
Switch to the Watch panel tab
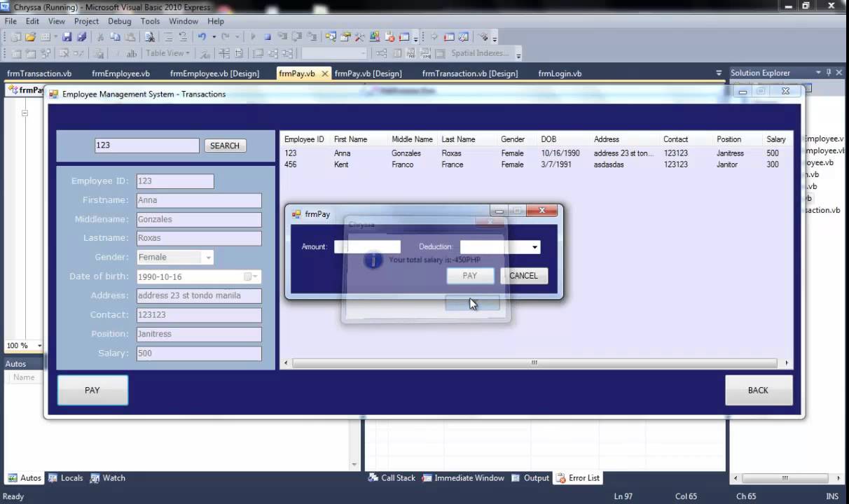(113, 477)
